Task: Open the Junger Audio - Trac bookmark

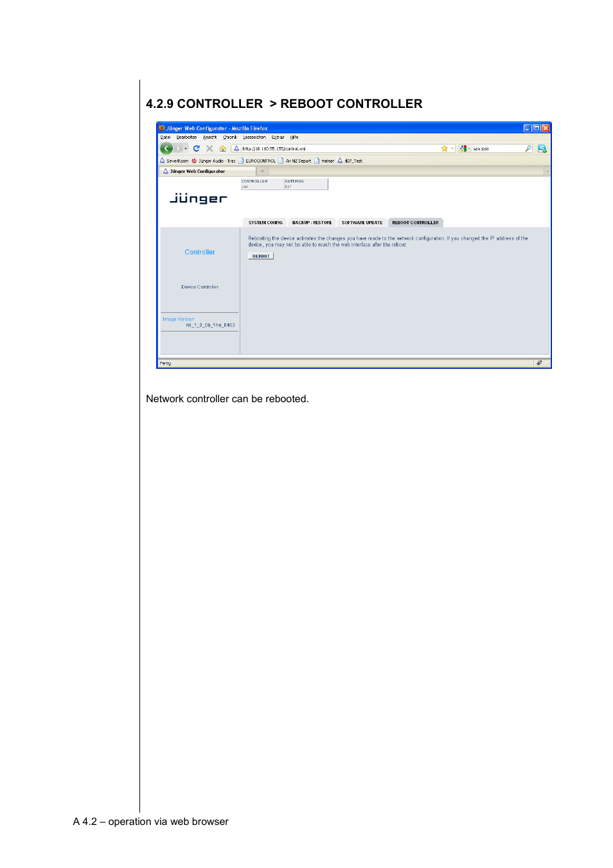Action: [213, 161]
